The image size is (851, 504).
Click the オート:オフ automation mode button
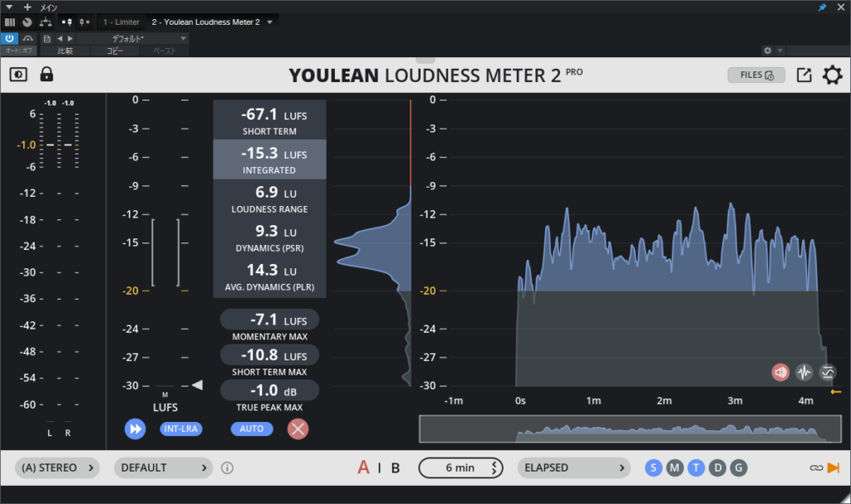[x=19, y=51]
